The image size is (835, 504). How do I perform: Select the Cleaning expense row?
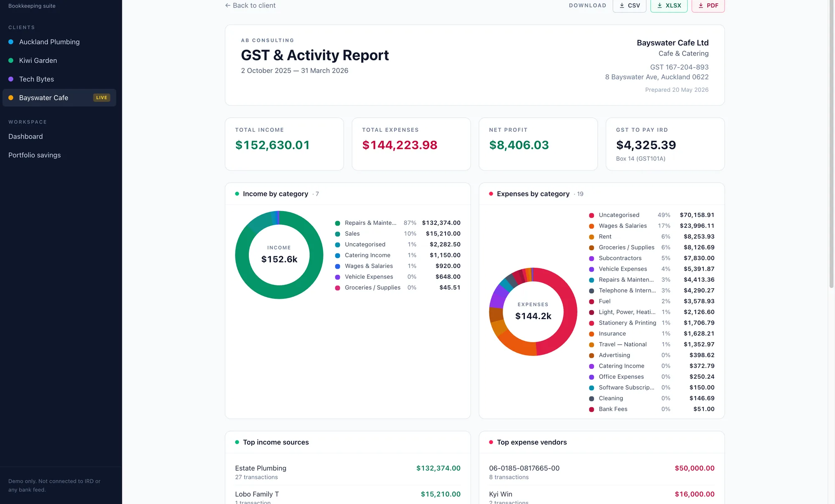click(x=651, y=398)
